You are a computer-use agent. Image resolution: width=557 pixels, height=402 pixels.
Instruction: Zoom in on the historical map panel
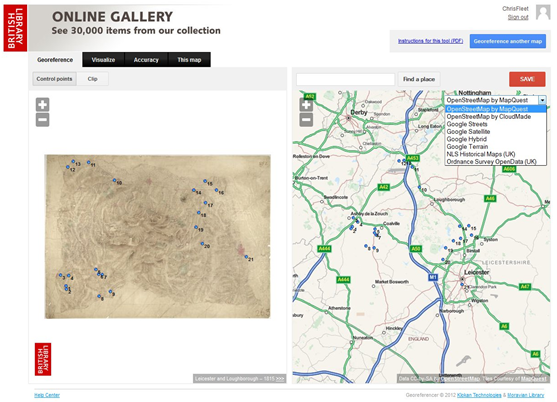click(x=42, y=105)
